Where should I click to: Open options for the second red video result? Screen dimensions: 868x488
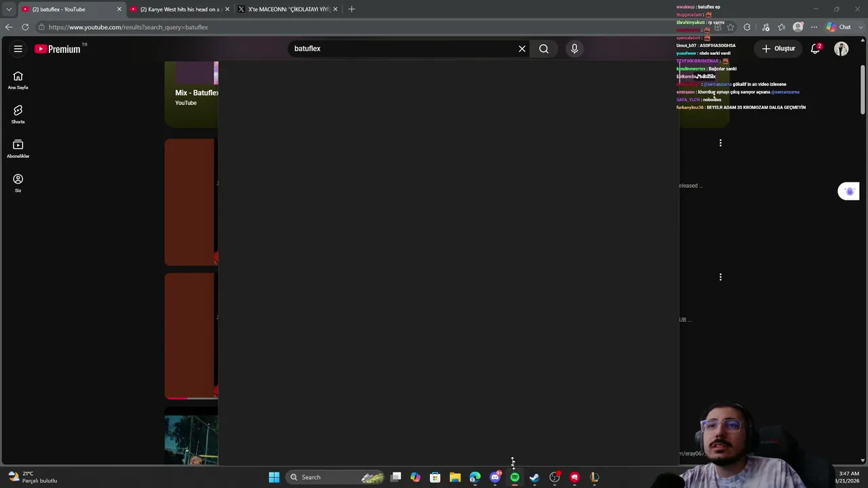[720, 277]
